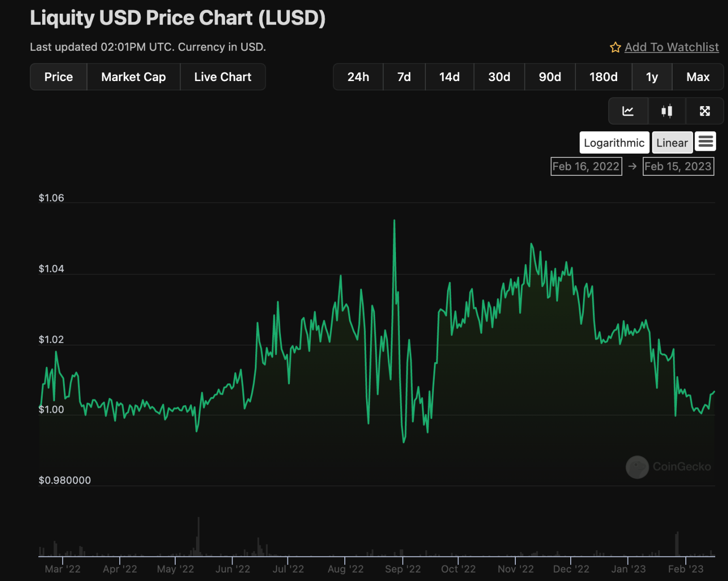
Task: Click the Last updated timestamp text
Action: (x=148, y=47)
